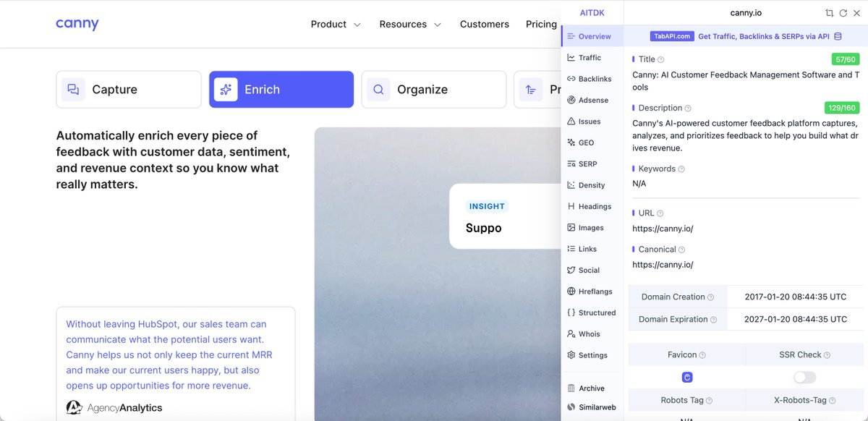Refresh the AITDK panel data

tap(843, 13)
